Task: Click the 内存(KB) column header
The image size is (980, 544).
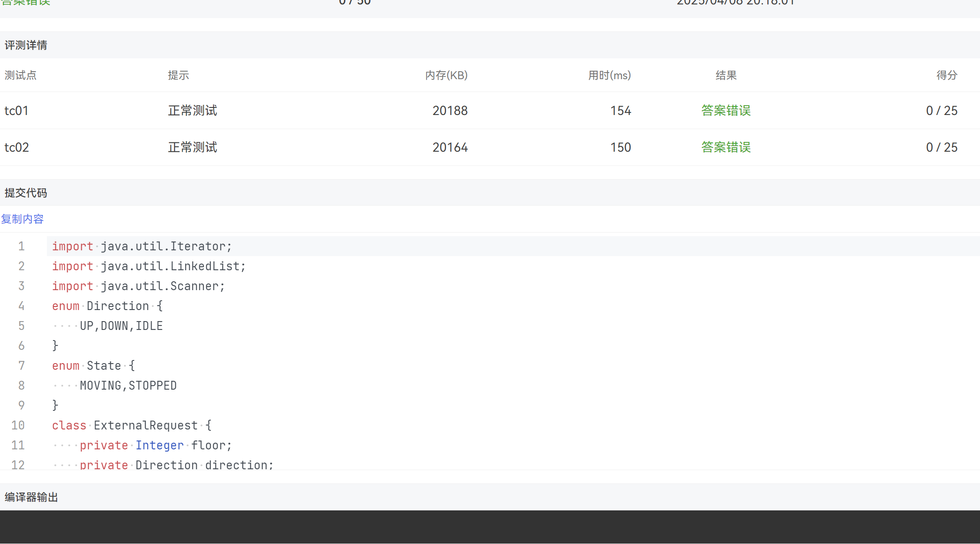Action: click(446, 75)
